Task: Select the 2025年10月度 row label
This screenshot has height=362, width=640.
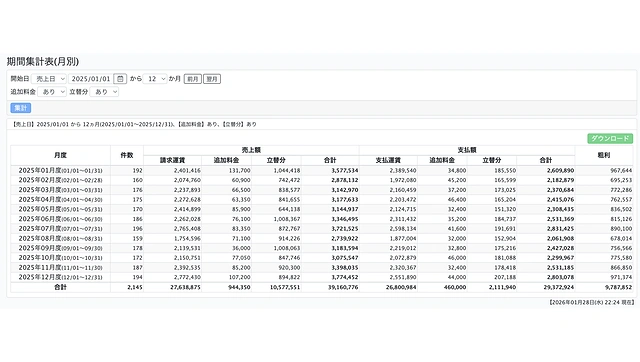Action: click(x=60, y=258)
